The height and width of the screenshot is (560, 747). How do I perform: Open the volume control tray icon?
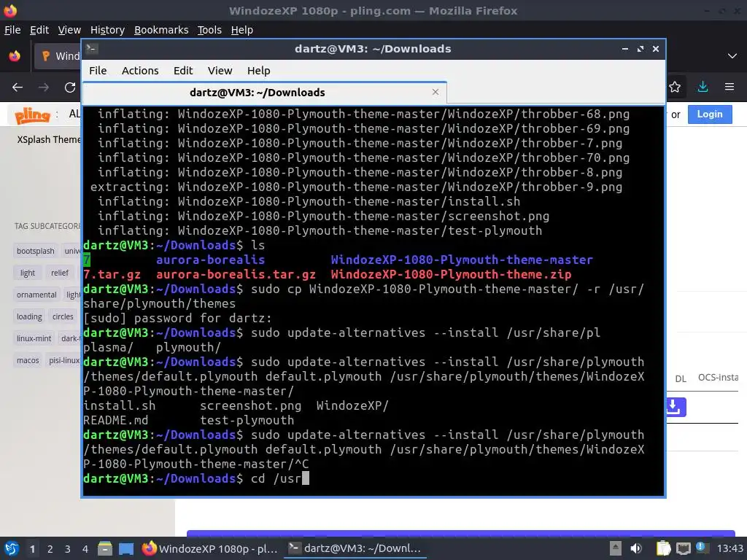point(635,548)
